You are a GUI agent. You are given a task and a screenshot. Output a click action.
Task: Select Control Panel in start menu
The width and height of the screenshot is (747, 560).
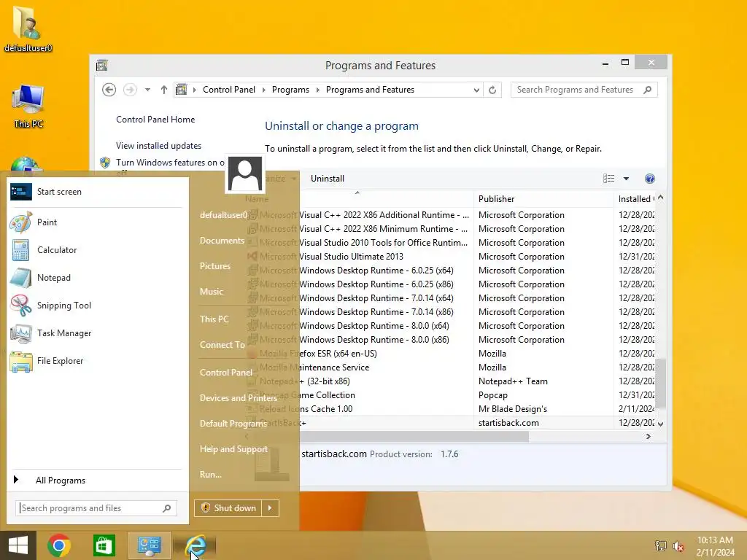[226, 373]
